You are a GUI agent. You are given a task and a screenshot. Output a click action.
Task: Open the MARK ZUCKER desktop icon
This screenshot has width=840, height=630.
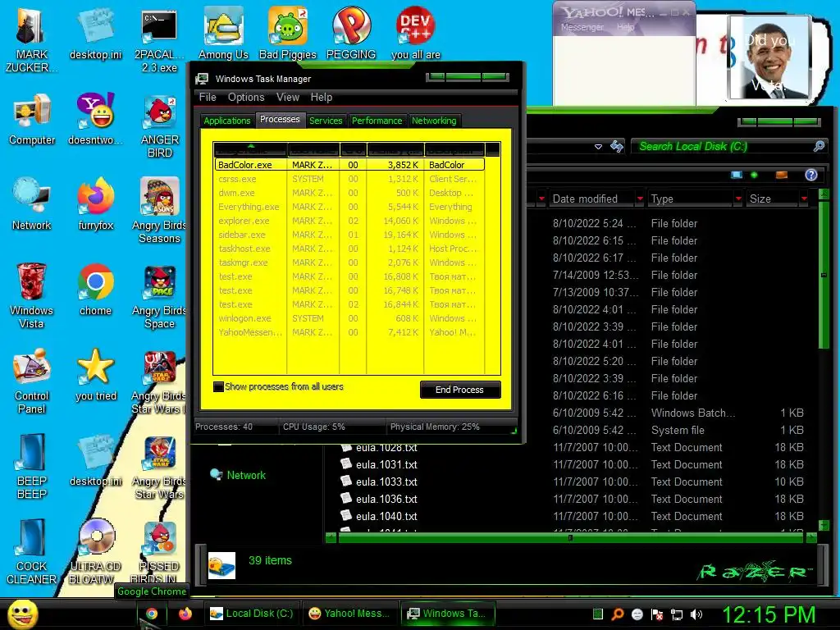point(31,40)
